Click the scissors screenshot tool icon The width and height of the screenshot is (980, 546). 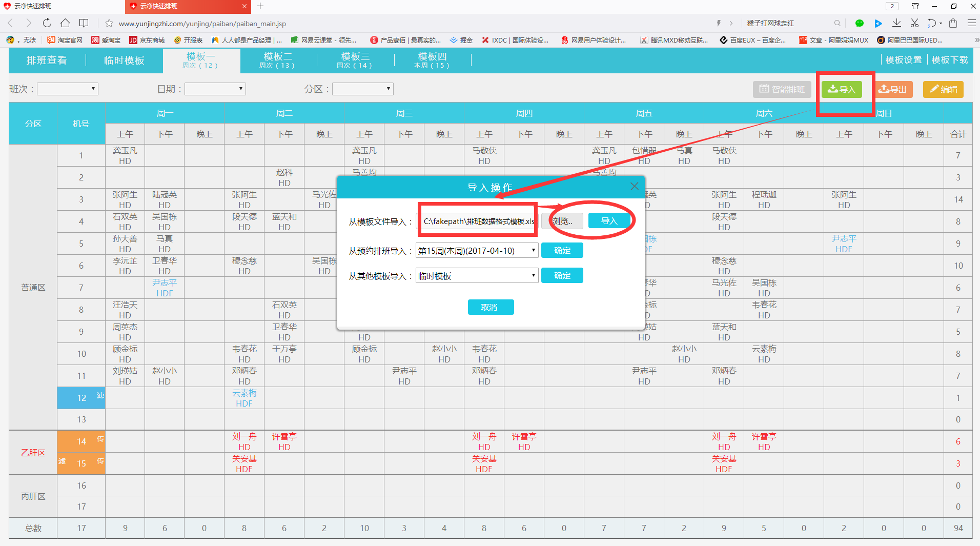pyautogui.click(x=914, y=23)
